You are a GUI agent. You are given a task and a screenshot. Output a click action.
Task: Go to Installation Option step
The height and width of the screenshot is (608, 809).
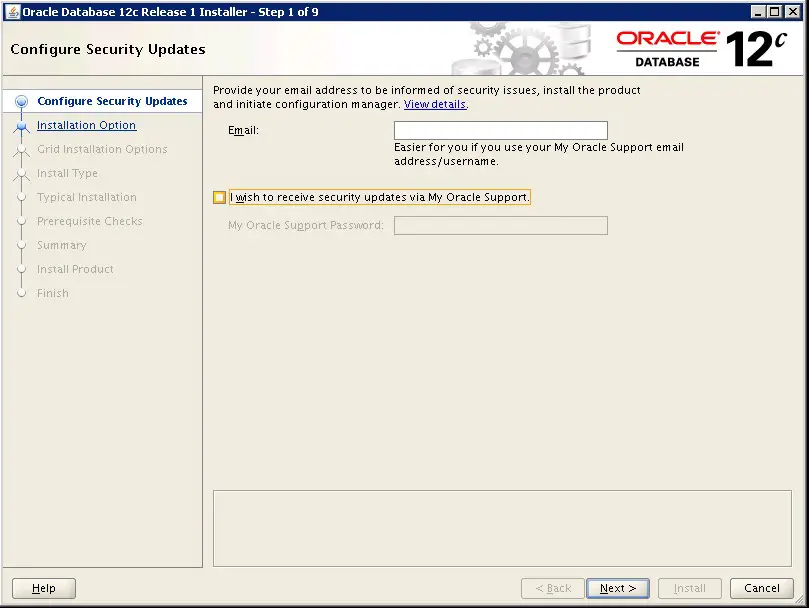click(87, 125)
